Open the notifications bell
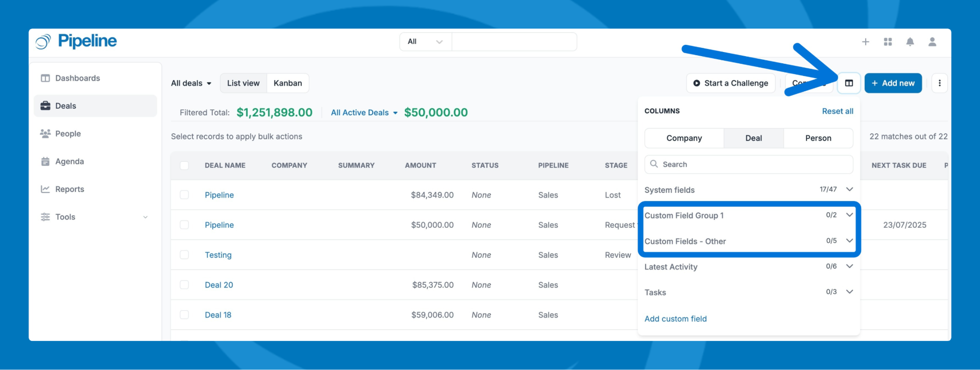Image resolution: width=980 pixels, height=370 pixels. coord(910,42)
